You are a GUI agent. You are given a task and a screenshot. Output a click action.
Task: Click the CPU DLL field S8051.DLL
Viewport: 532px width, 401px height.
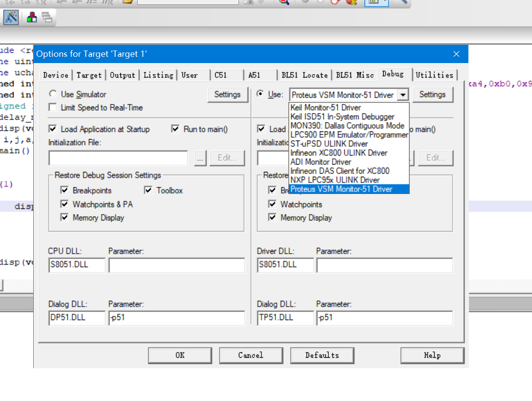[77, 265]
